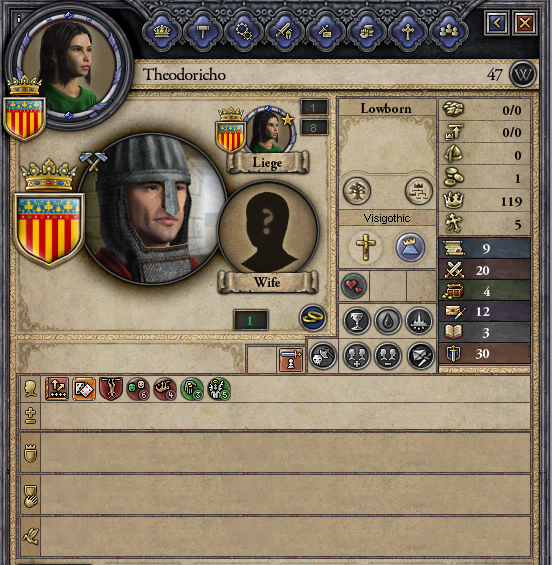Screen dimensions: 552x565
Task: Click the back arrow button
Action: click(x=497, y=23)
